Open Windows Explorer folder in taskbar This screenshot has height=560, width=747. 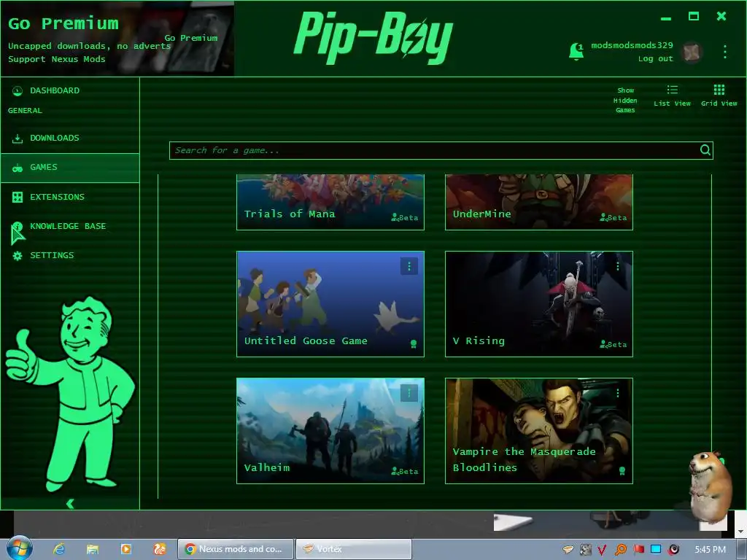point(93,549)
